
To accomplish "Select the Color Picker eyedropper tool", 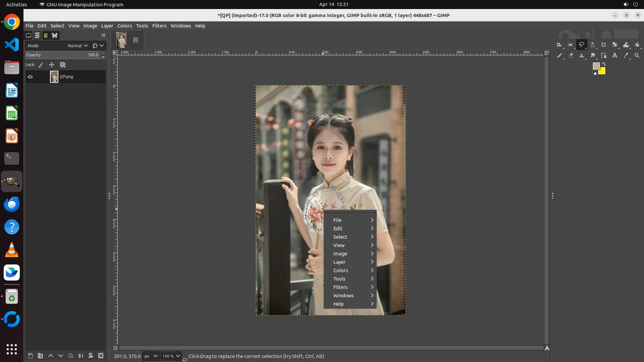I will click(x=626, y=56).
